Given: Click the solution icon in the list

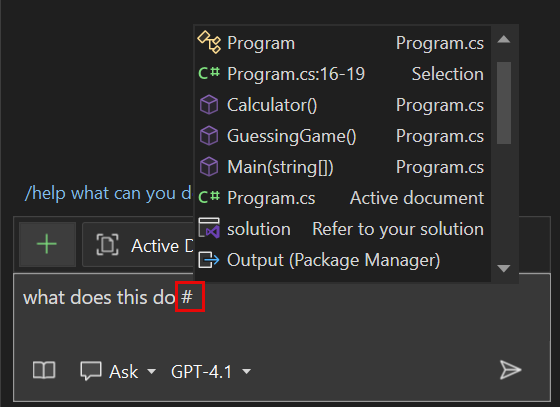Looking at the screenshot, I should tap(209, 228).
